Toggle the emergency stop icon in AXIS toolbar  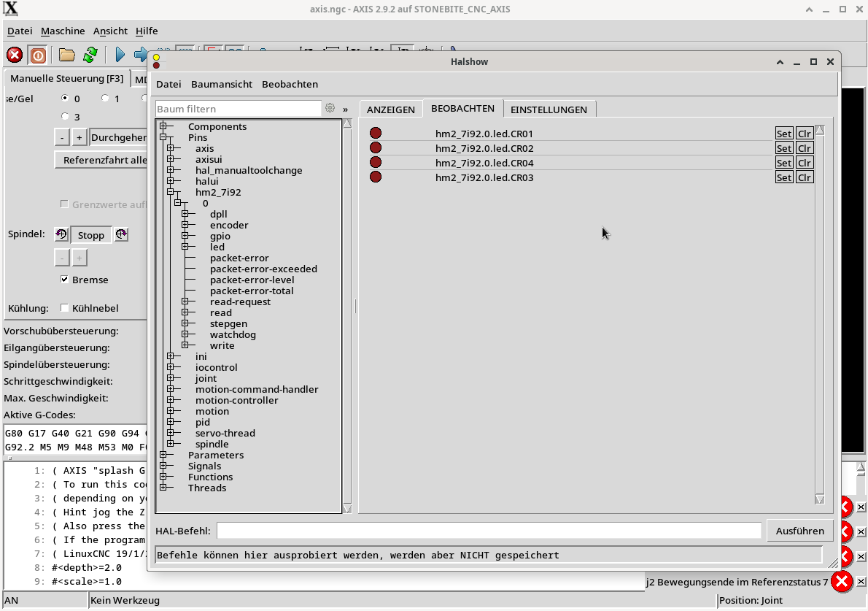(15, 55)
